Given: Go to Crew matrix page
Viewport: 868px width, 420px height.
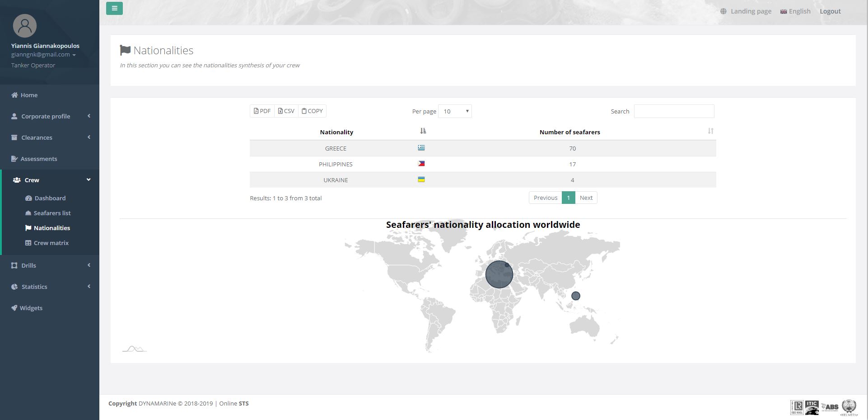Looking at the screenshot, I should [x=51, y=243].
